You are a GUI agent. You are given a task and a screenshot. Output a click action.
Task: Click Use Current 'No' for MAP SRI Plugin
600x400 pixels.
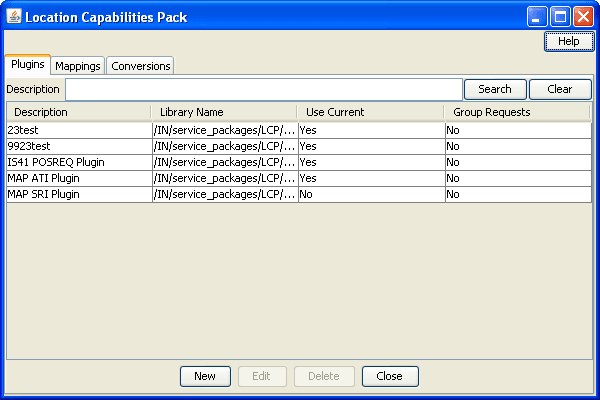pos(372,194)
